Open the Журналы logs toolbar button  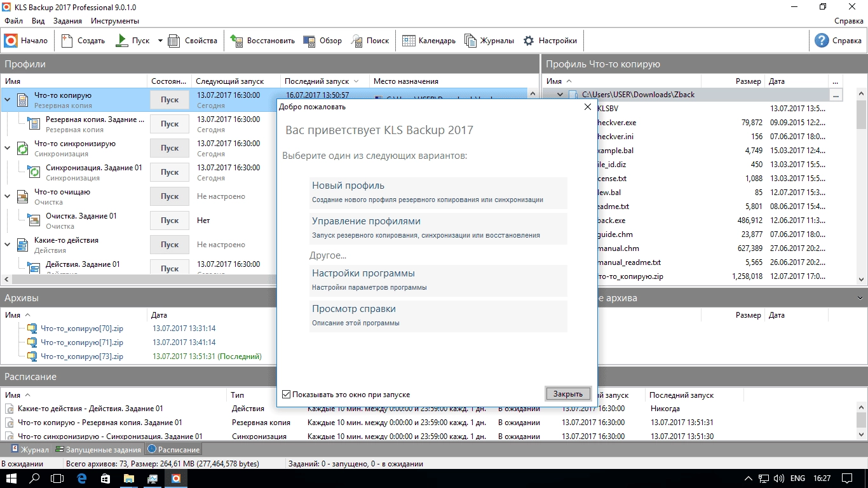(x=489, y=41)
